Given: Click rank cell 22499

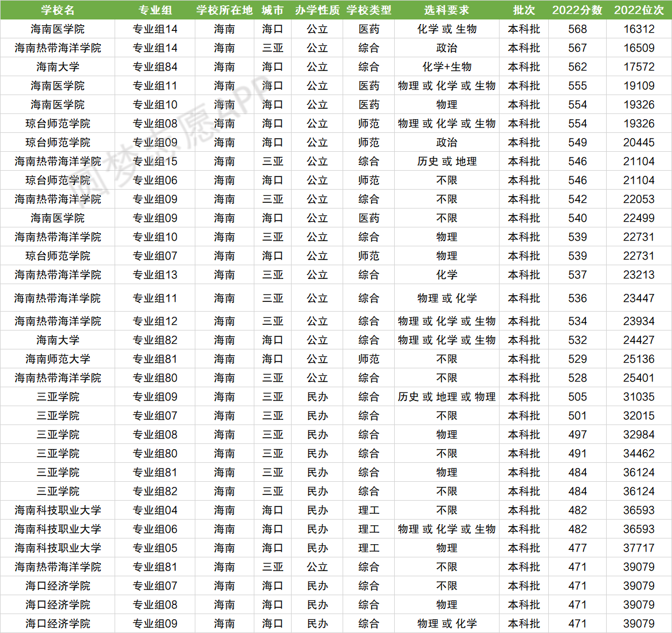Looking at the screenshot, I should 639,218.
